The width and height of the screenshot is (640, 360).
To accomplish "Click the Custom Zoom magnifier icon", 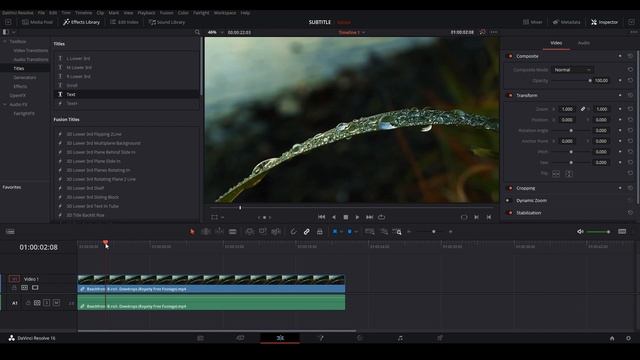I will coord(397,232).
